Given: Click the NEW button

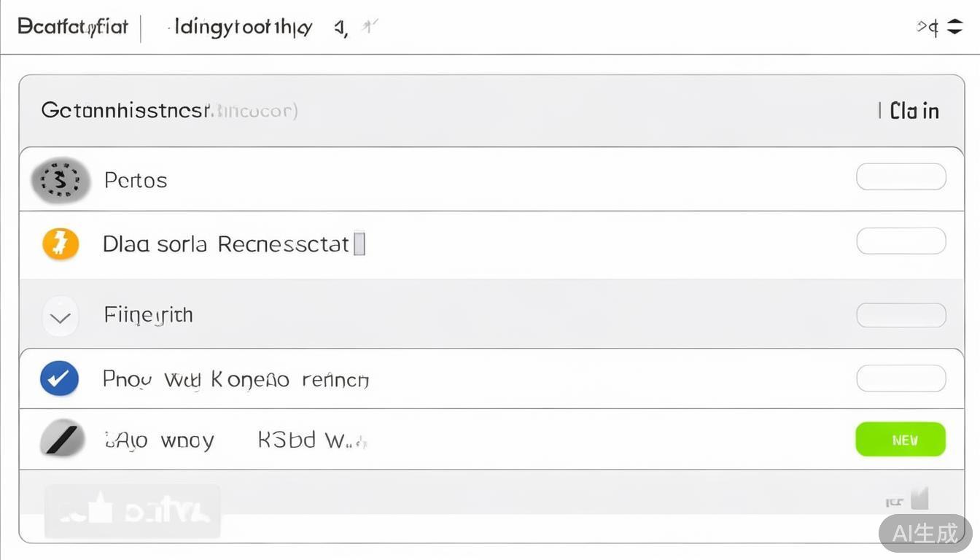Looking at the screenshot, I should pyautogui.click(x=900, y=439).
